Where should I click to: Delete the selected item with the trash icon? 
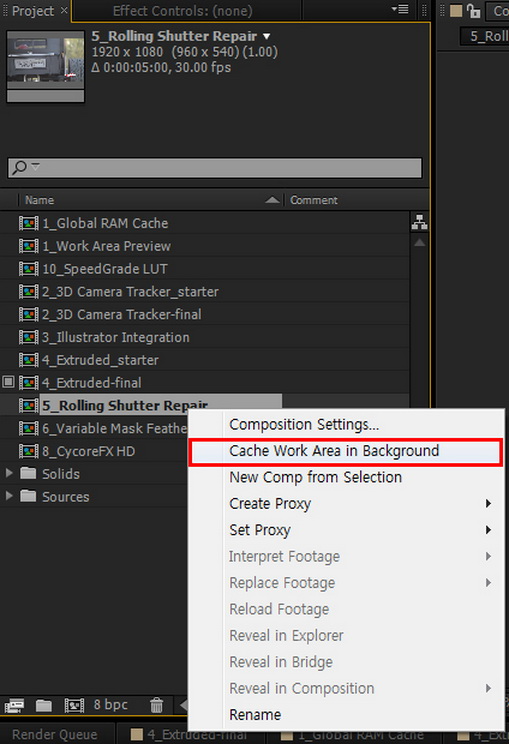click(x=157, y=705)
